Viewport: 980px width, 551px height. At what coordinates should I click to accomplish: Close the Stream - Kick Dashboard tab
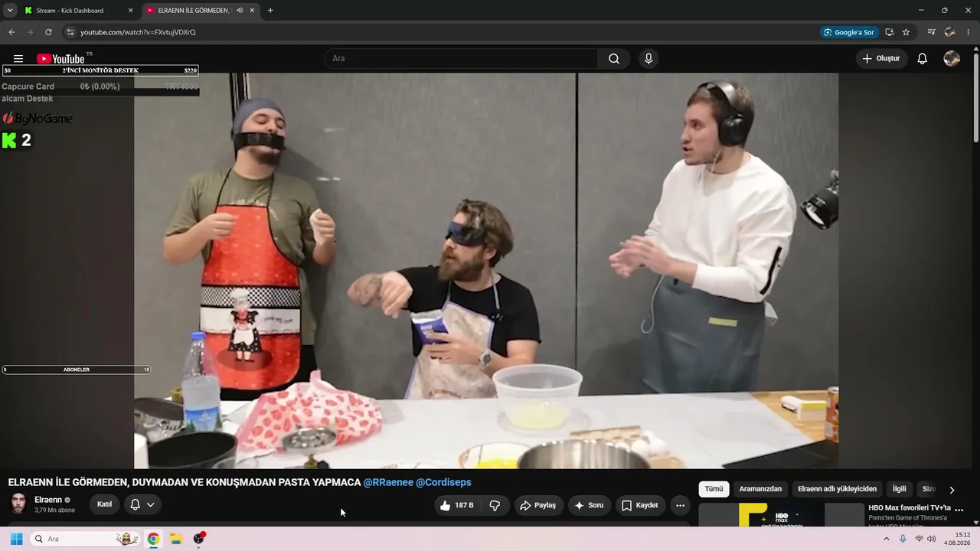point(130,11)
